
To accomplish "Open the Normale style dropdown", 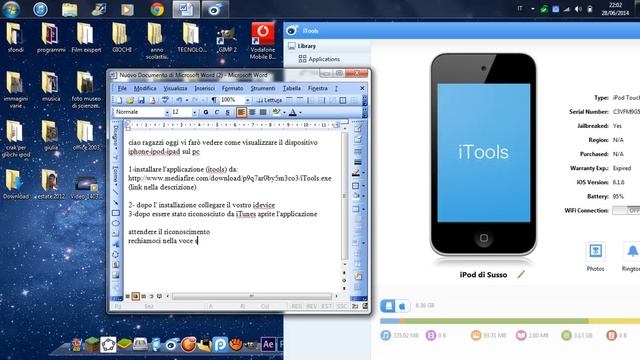I will pyautogui.click(x=167, y=112).
